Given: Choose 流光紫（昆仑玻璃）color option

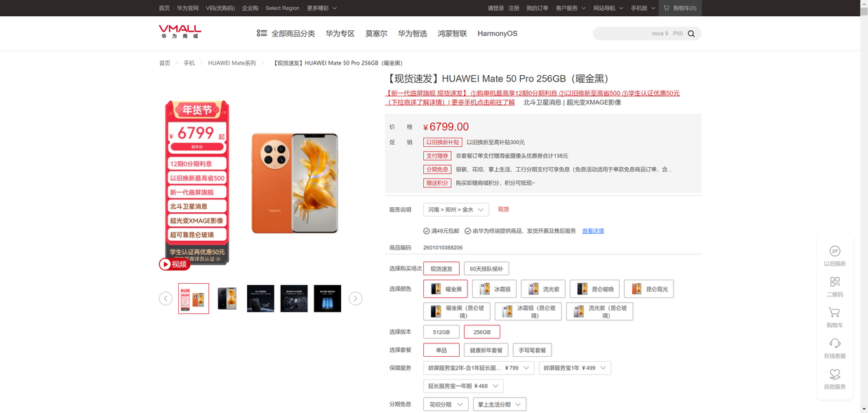Looking at the screenshot, I should pos(600,311).
